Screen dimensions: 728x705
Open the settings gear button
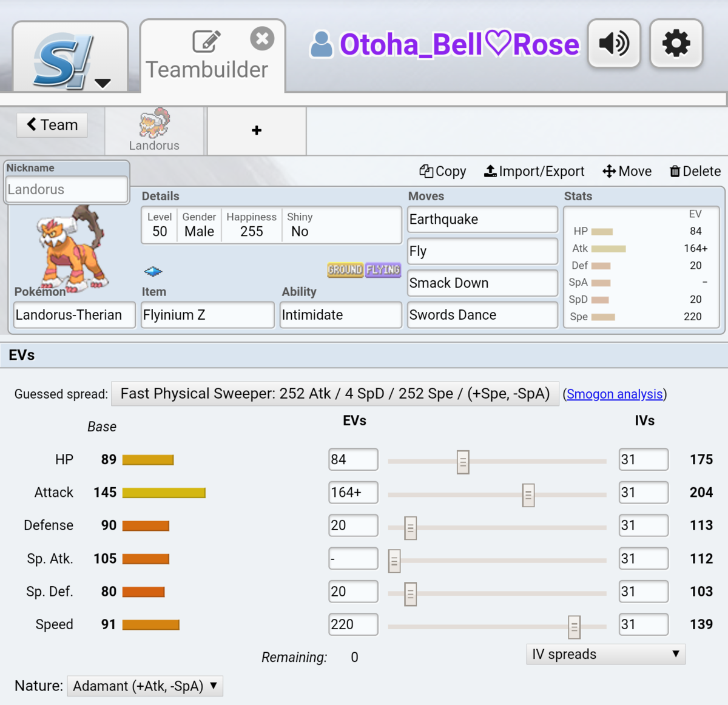pyautogui.click(x=676, y=43)
